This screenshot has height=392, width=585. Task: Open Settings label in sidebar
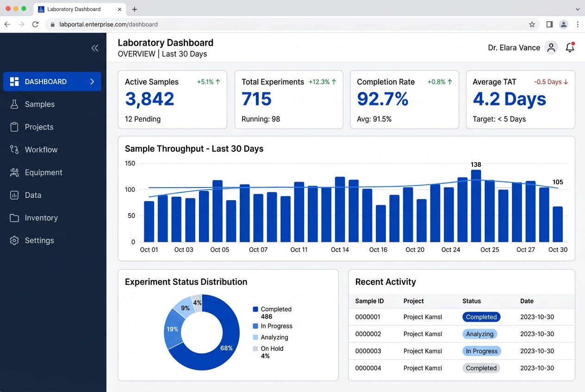click(x=39, y=240)
